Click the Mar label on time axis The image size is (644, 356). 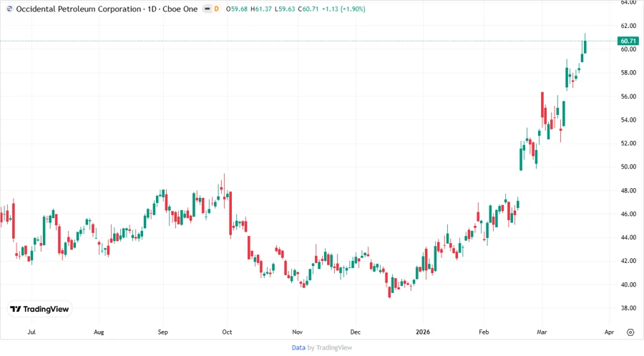542,332
